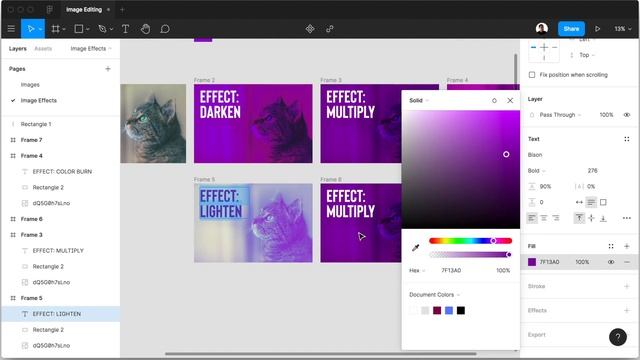
Task: Open the Hex color mode dropdown
Action: click(x=417, y=270)
